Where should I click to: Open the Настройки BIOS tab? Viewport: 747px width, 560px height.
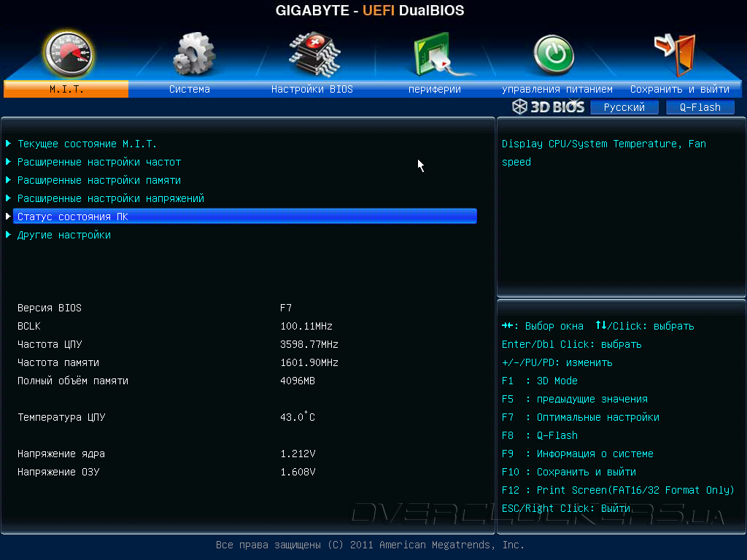pos(312,89)
